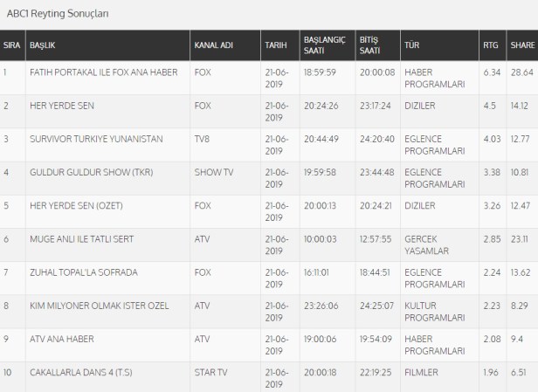Open MUGE ANLI ILE TATLI SERT entry
This screenshot has width=538, height=392.
(x=88, y=238)
